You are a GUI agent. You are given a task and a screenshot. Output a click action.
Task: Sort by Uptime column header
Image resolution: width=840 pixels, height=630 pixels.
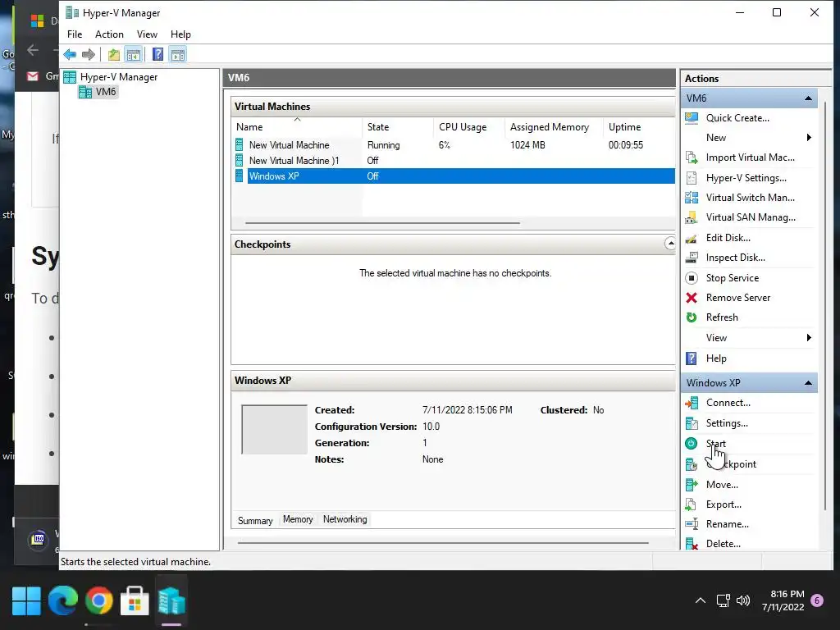638,127
